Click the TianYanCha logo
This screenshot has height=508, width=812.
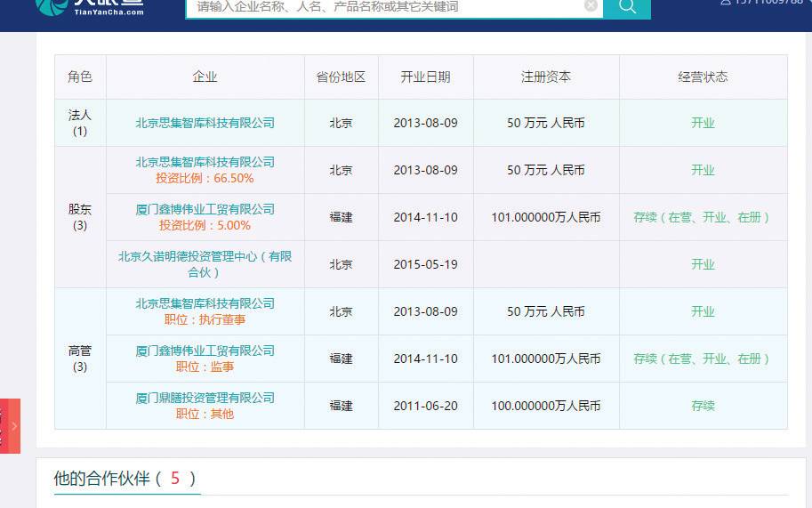coord(89,7)
